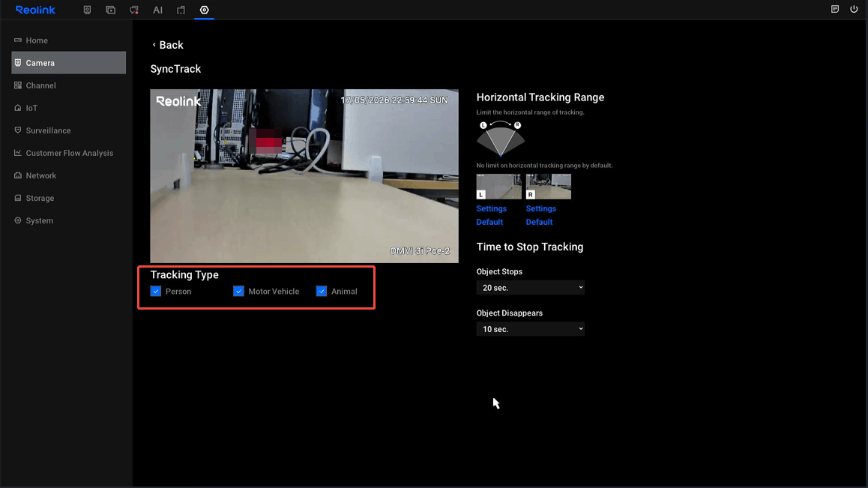
Task: Click the right limit R thumbnail
Action: tap(549, 186)
